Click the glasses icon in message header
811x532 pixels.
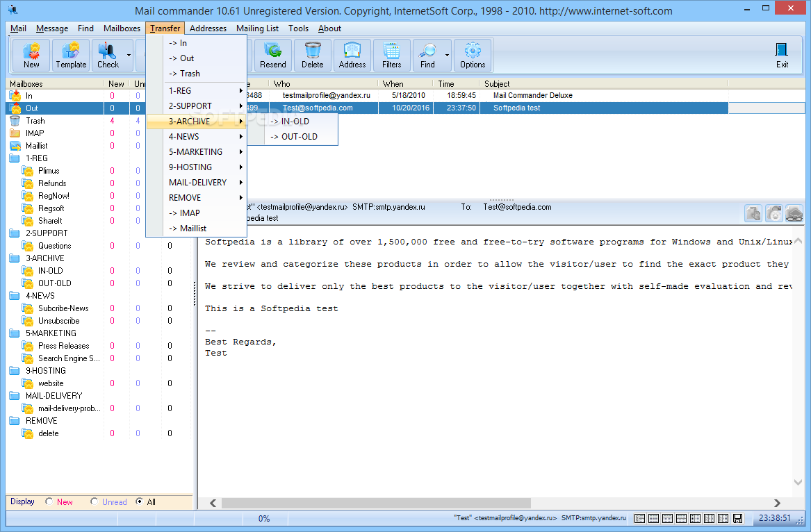(x=794, y=213)
